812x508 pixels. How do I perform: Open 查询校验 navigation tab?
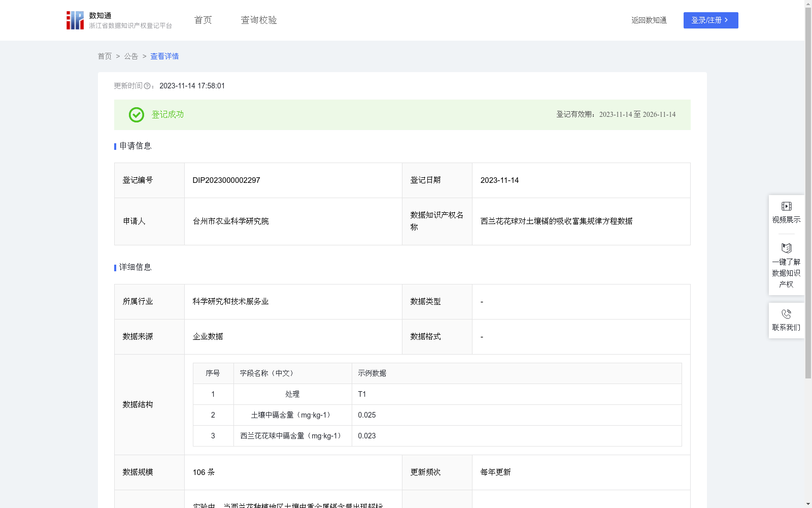[259, 20]
